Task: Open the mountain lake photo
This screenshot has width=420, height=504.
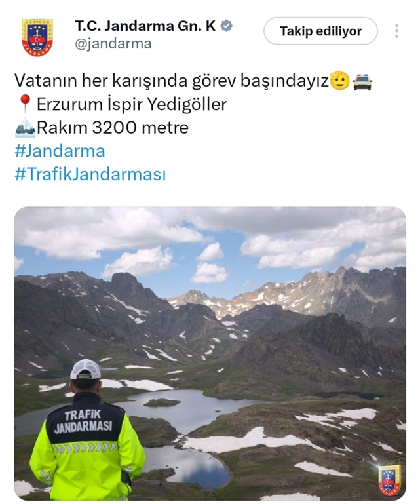Action: 210,353
